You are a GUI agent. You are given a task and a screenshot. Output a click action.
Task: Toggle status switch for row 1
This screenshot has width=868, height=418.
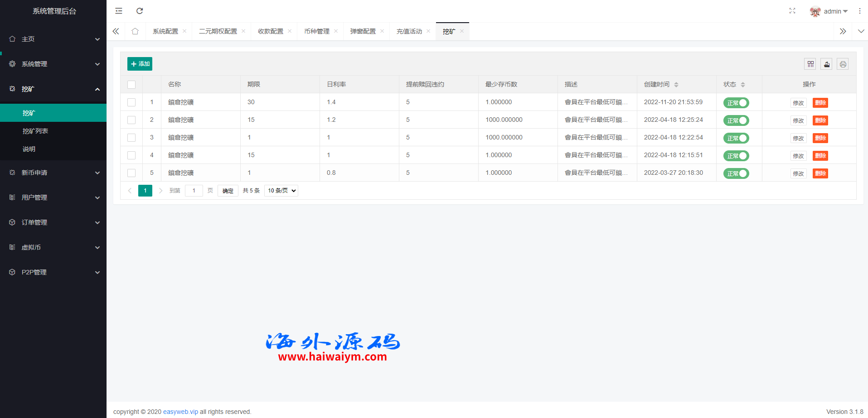point(736,103)
